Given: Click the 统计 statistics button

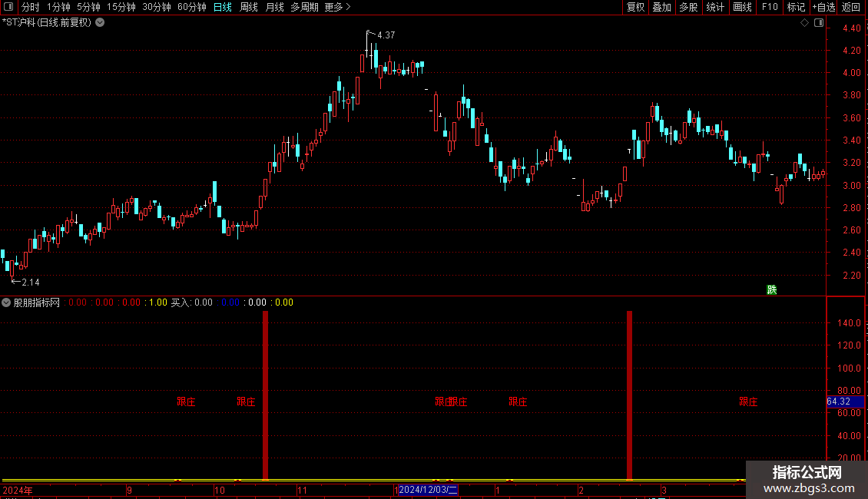Looking at the screenshot, I should (x=715, y=7).
